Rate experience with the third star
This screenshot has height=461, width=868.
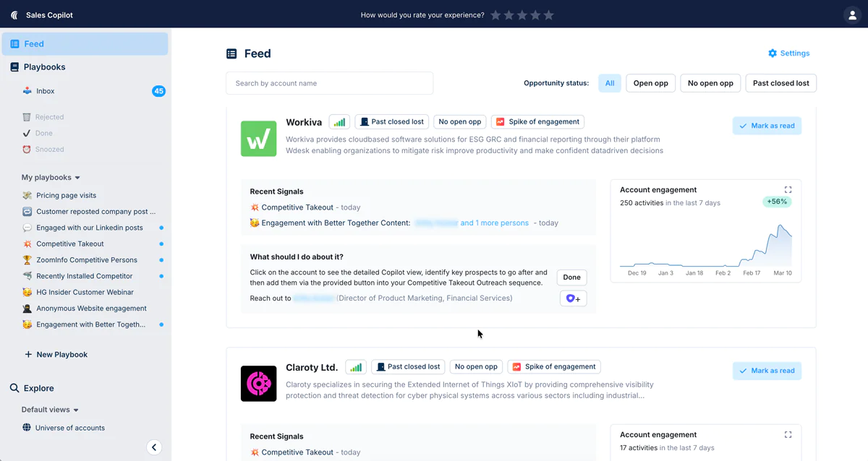click(x=522, y=14)
